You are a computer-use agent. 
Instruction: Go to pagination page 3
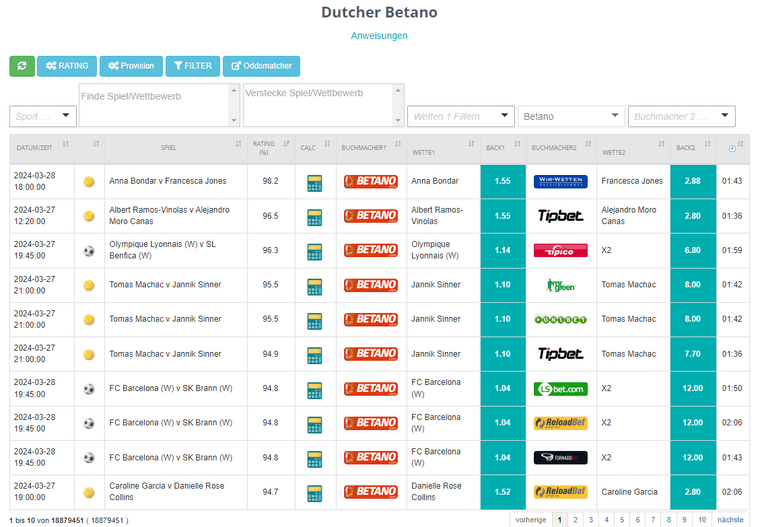point(591,520)
